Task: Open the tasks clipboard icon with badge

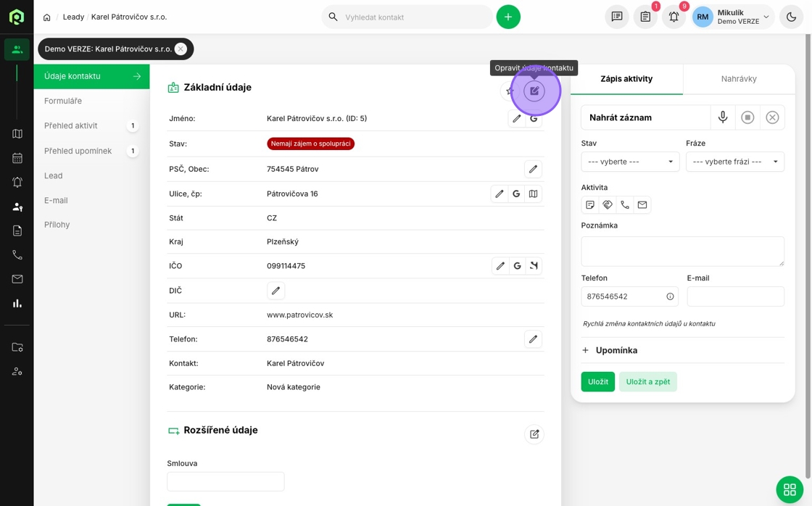Action: (x=645, y=17)
